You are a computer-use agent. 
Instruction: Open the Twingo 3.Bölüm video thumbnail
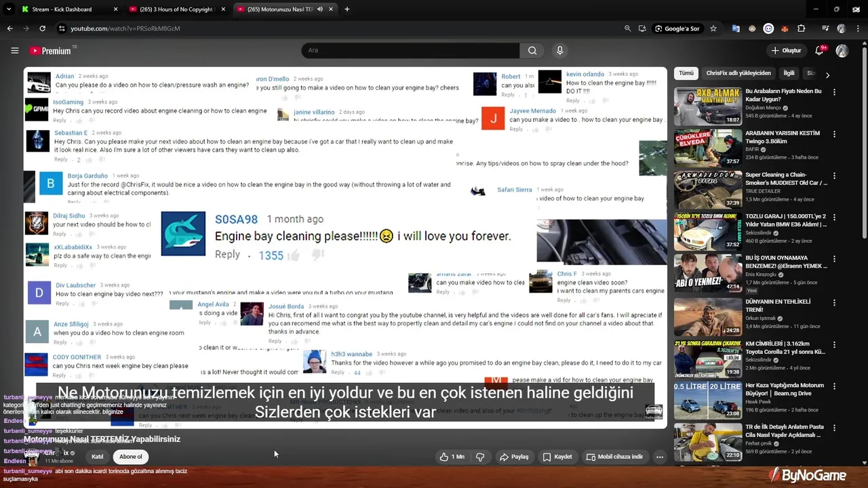pyautogui.click(x=707, y=148)
